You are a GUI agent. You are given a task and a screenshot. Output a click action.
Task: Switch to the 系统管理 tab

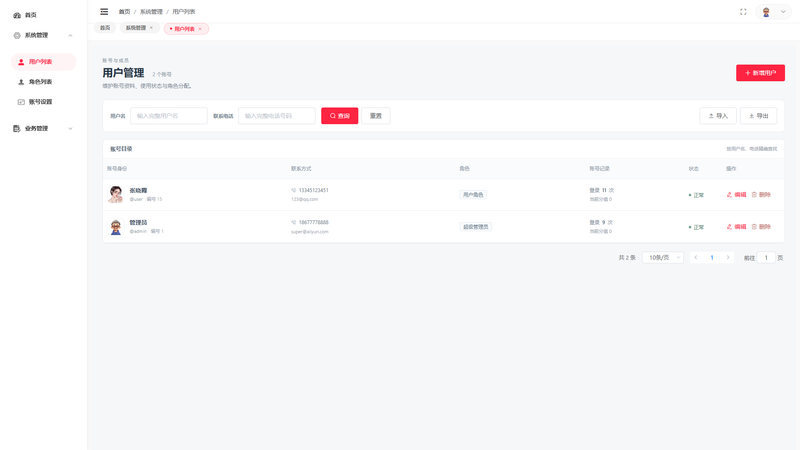tap(135, 28)
